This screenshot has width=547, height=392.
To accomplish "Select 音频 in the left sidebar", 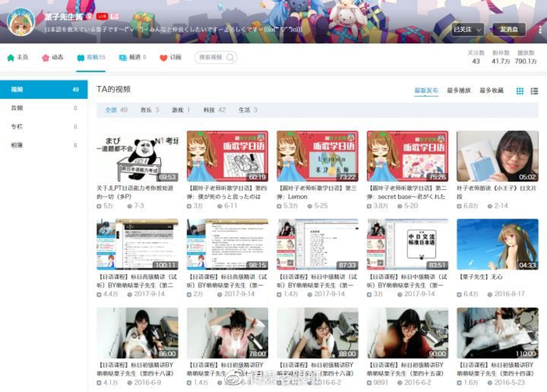I will pos(17,108).
